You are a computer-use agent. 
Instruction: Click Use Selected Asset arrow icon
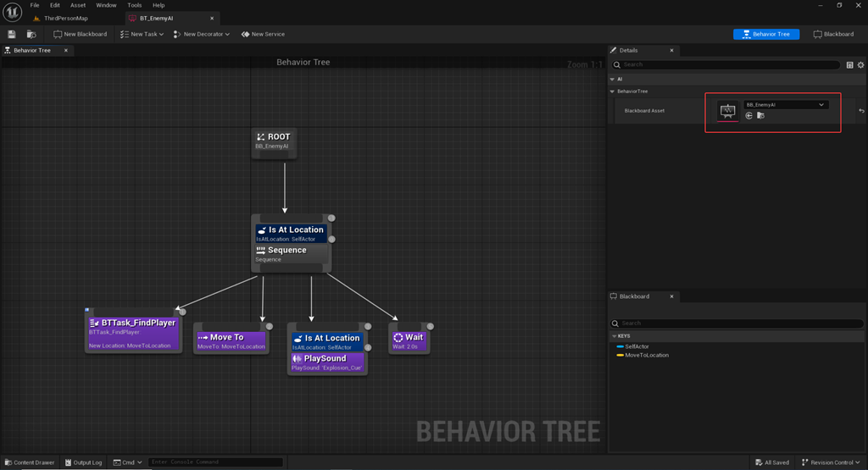749,115
